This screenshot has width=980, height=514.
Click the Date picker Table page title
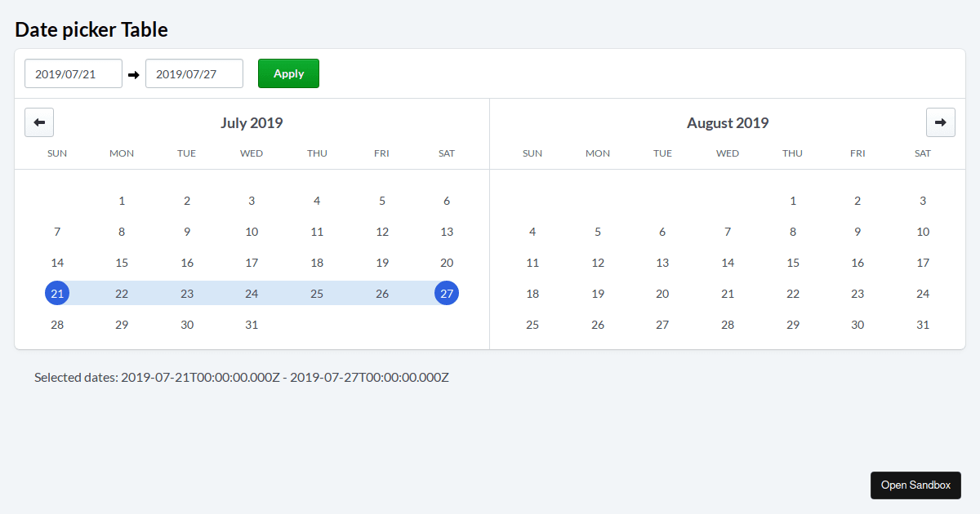pos(91,29)
